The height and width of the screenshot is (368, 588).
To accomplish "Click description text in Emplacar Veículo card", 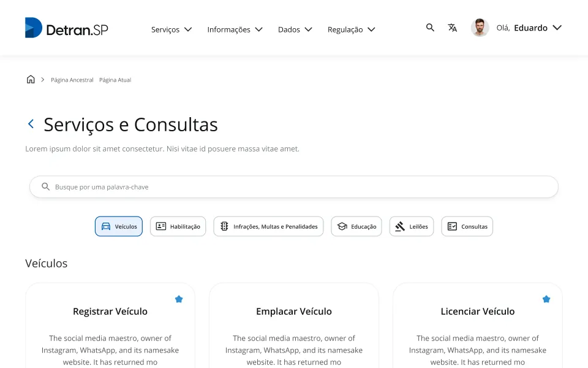I will (x=294, y=350).
